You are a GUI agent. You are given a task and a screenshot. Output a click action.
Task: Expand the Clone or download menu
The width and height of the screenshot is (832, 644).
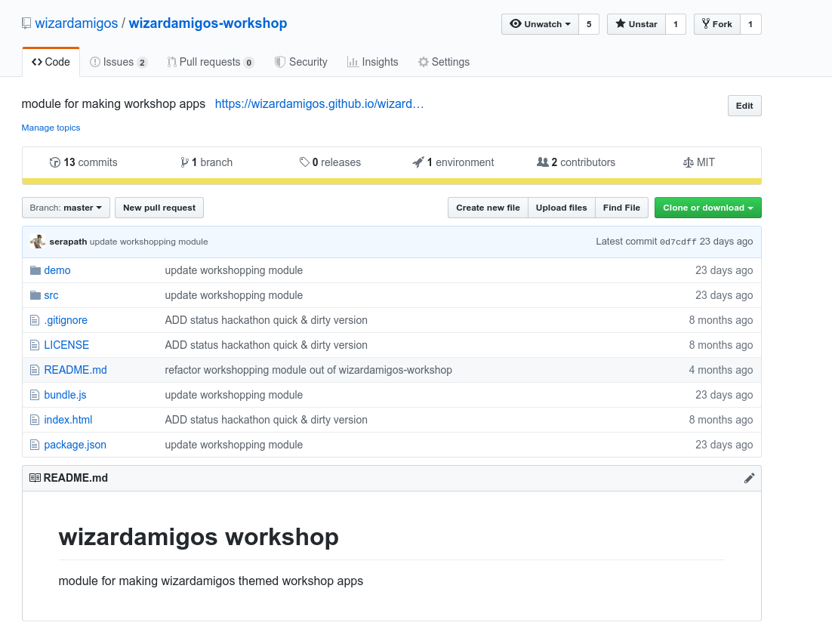[708, 208]
